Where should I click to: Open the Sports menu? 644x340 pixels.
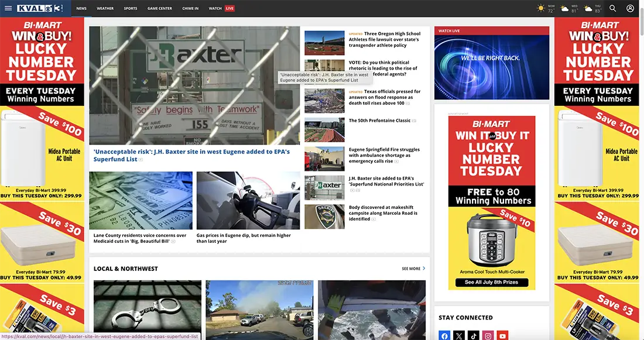coord(131,8)
